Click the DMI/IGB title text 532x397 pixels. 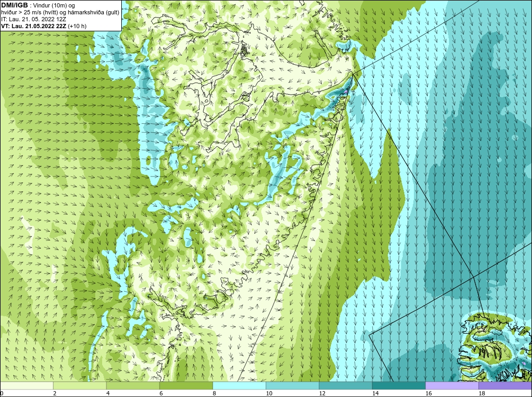coord(14,5)
